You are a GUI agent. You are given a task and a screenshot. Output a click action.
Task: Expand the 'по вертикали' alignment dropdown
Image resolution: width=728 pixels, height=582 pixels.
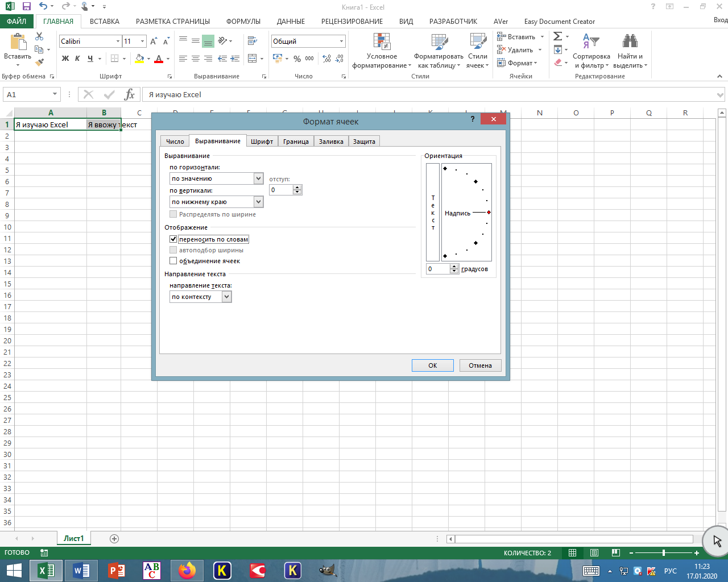(x=259, y=202)
